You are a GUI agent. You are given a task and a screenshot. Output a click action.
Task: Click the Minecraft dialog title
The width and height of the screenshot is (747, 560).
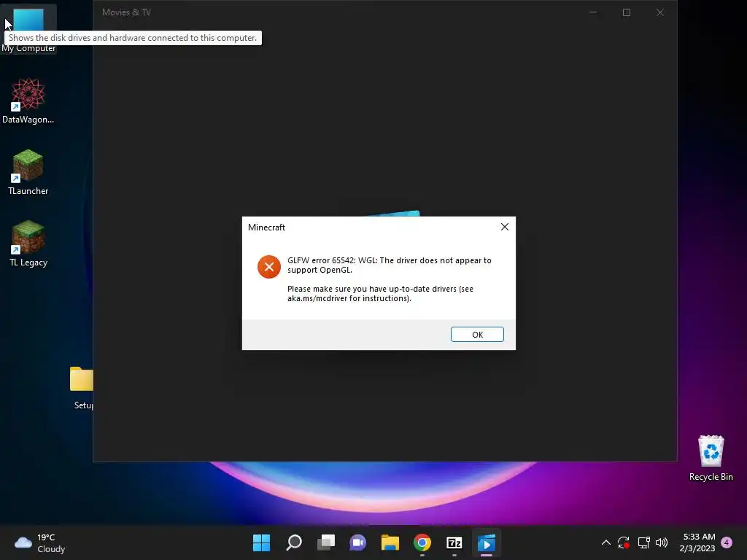[x=266, y=227]
